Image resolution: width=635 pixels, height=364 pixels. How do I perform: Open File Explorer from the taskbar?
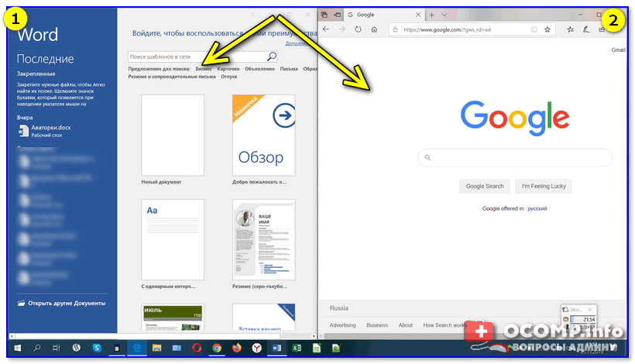[156, 348]
